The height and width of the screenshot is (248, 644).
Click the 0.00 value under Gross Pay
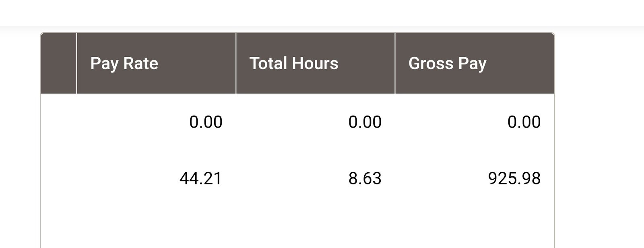click(524, 122)
